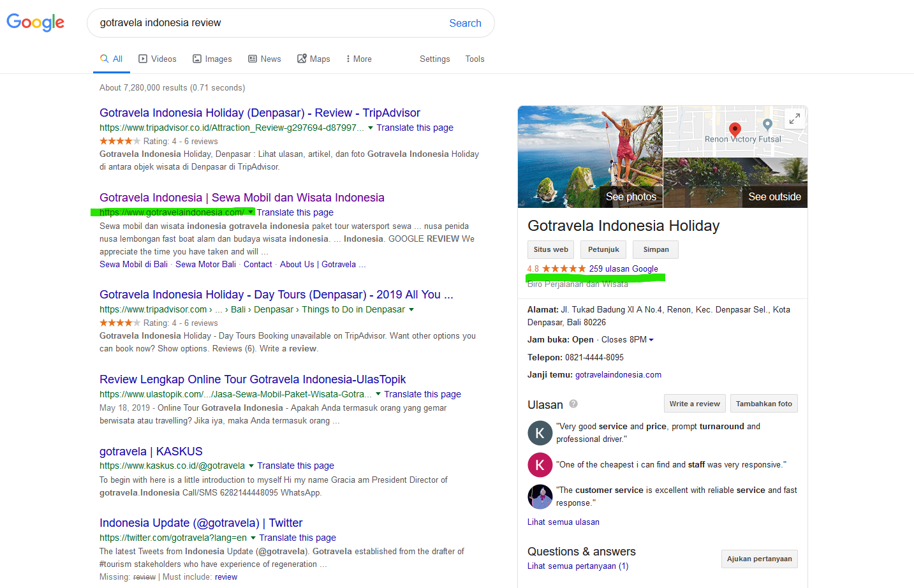The width and height of the screenshot is (914, 588).
Task: Click the Situs web button
Action: click(x=551, y=249)
